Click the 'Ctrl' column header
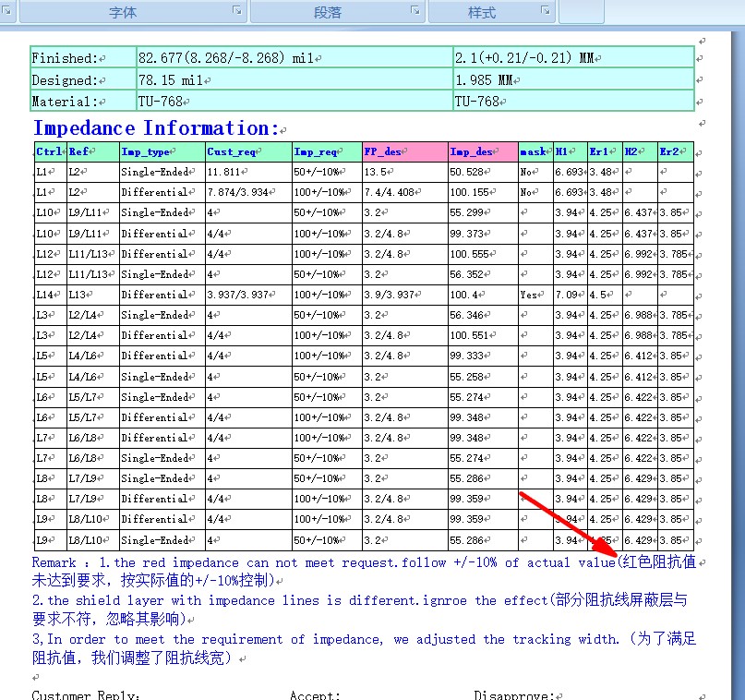The width and height of the screenshot is (745, 700). pyautogui.click(x=51, y=151)
